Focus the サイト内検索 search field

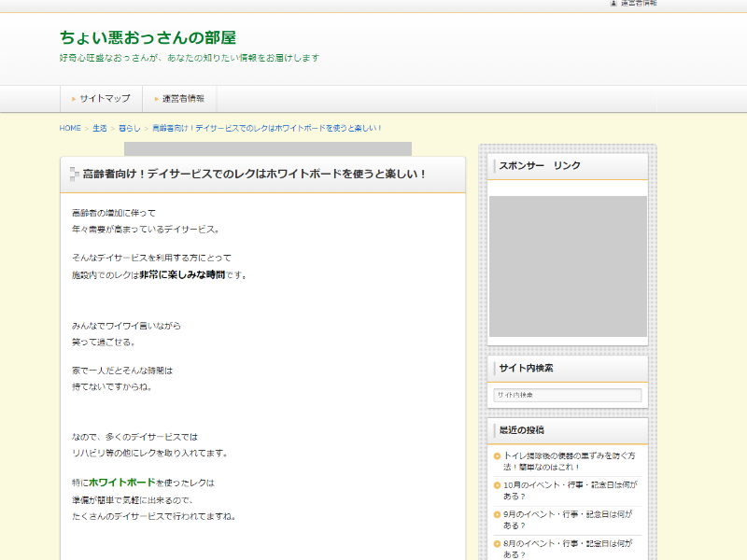coord(568,395)
